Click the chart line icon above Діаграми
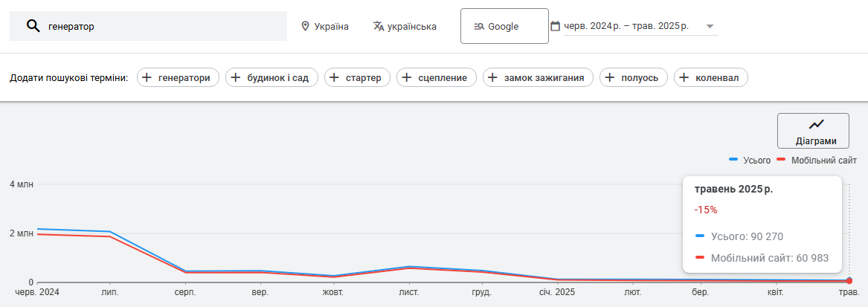This screenshot has height=307, width=868. [816, 124]
